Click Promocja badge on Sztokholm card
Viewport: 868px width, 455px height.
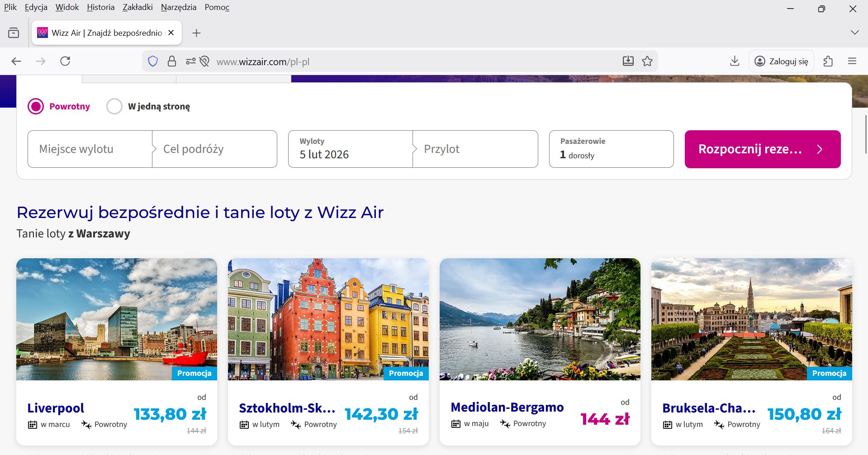click(406, 373)
